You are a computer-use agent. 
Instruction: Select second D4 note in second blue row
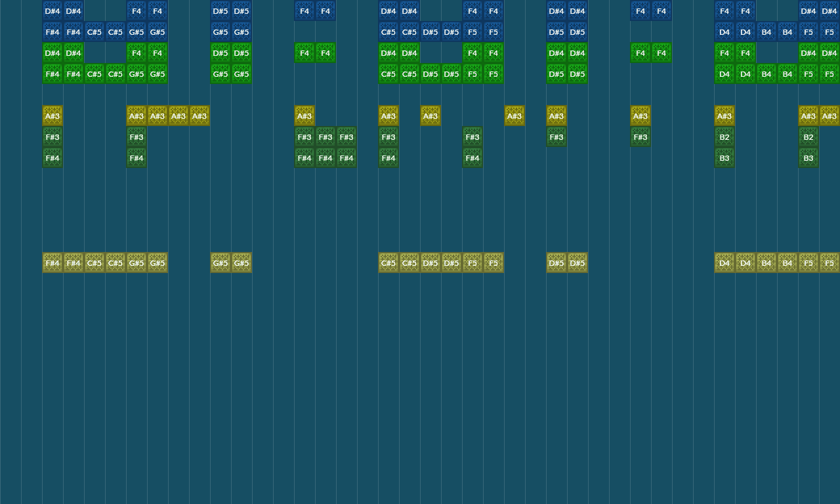(x=745, y=32)
